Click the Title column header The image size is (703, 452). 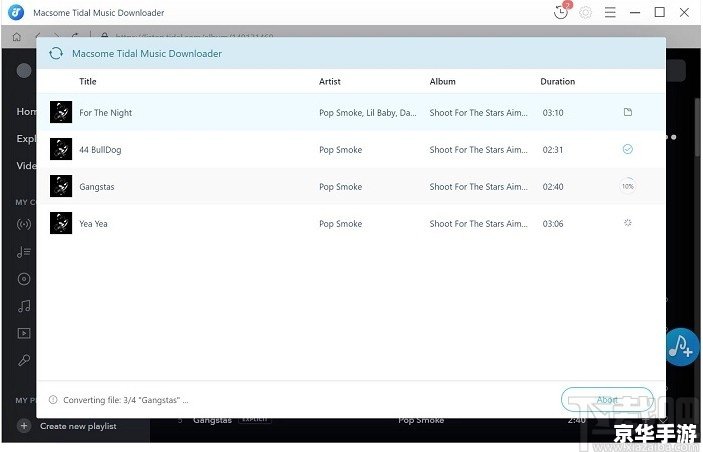coord(88,82)
